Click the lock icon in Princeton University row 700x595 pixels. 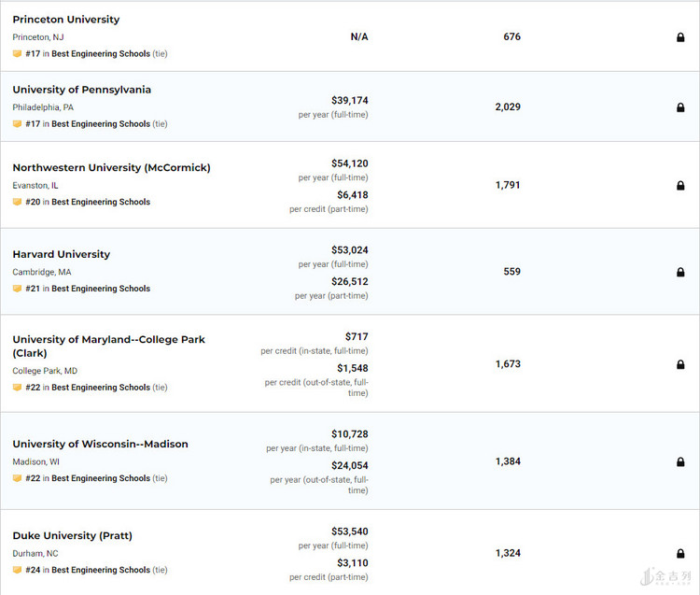coord(680,37)
